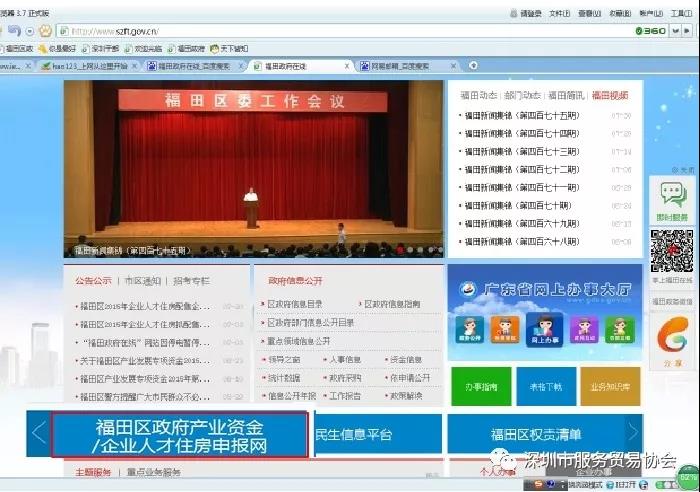
Task: Open "福田政府在线"网站因停电暂停 notice
Action: [146, 343]
